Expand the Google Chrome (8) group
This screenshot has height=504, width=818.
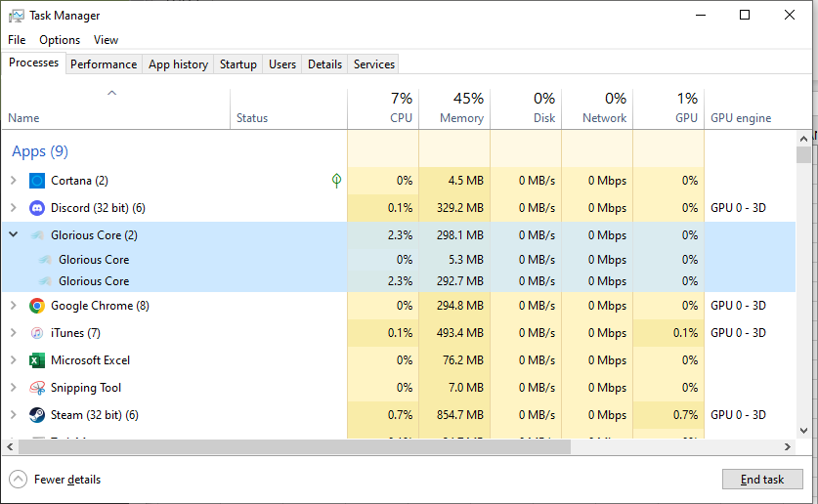pos(14,306)
